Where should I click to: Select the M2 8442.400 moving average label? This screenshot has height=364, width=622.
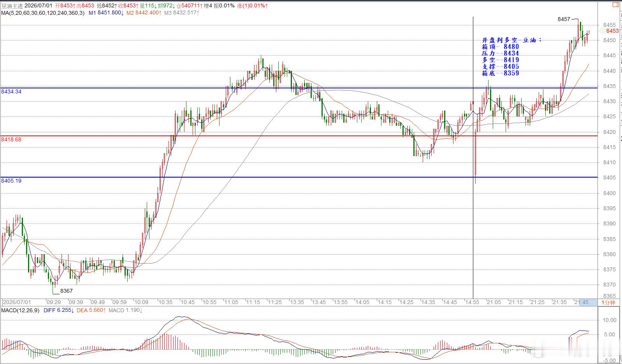pyautogui.click(x=144, y=13)
